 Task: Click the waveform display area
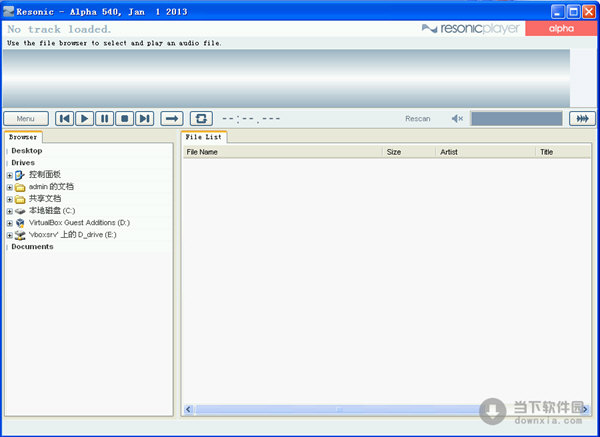click(286, 78)
